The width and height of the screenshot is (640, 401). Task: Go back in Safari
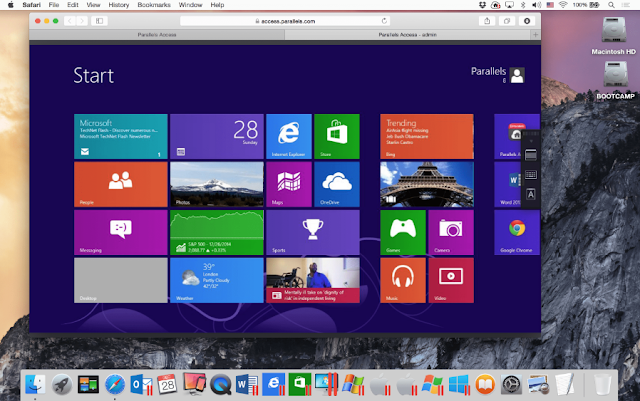pos(70,21)
